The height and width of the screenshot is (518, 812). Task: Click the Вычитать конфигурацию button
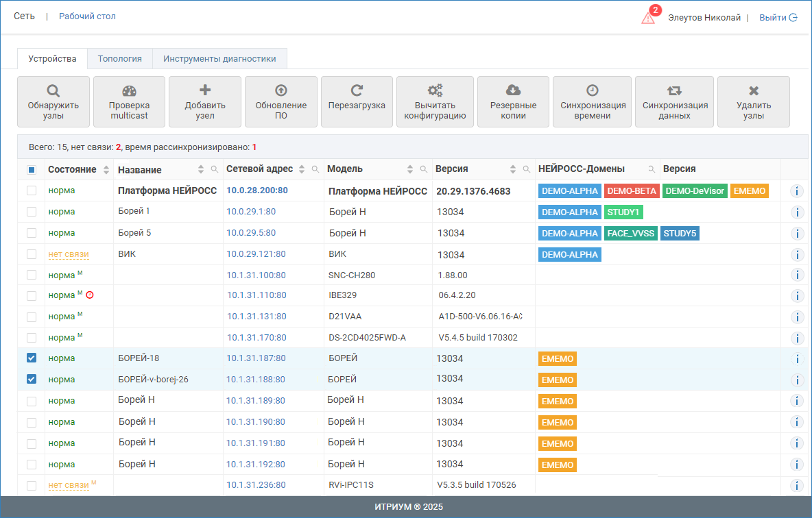[x=435, y=102]
